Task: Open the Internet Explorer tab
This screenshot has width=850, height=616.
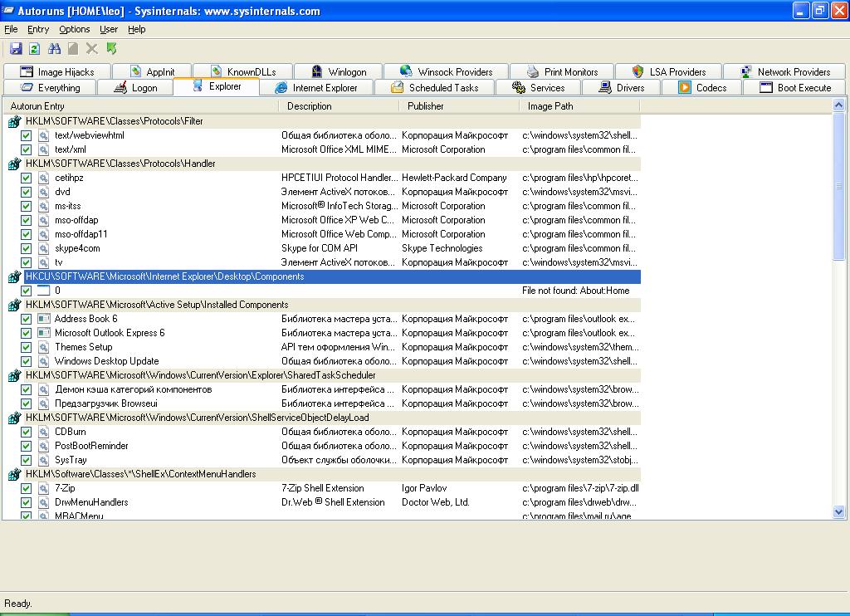Action: click(316, 88)
